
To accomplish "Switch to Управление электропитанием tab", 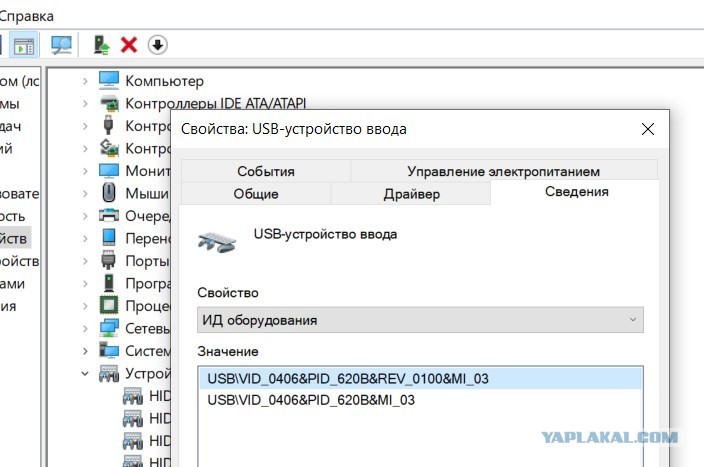I will [503, 171].
